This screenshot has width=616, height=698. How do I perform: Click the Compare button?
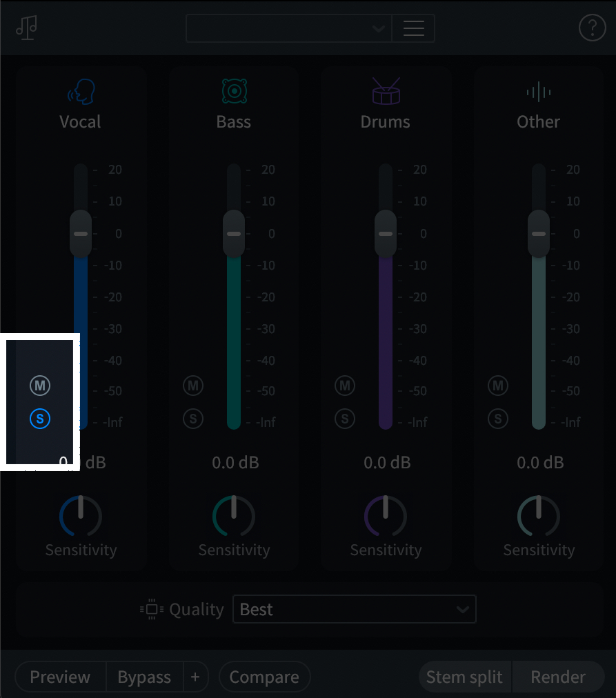coord(264,677)
